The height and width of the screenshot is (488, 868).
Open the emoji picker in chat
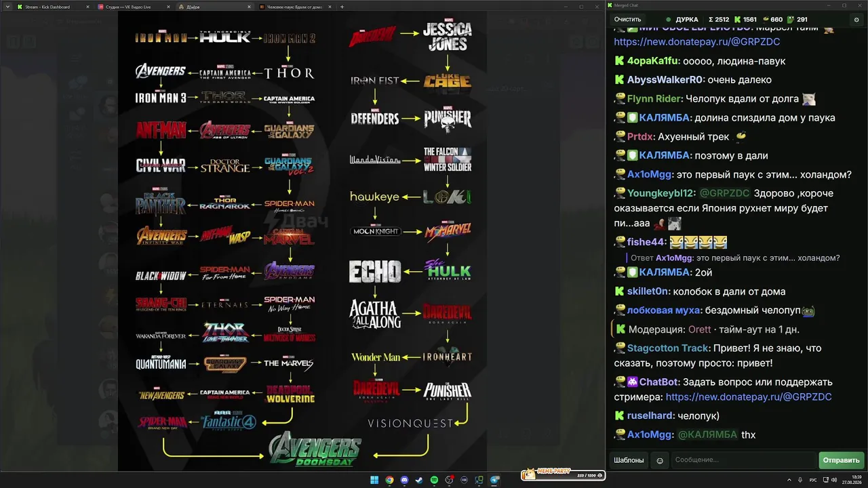click(x=660, y=460)
